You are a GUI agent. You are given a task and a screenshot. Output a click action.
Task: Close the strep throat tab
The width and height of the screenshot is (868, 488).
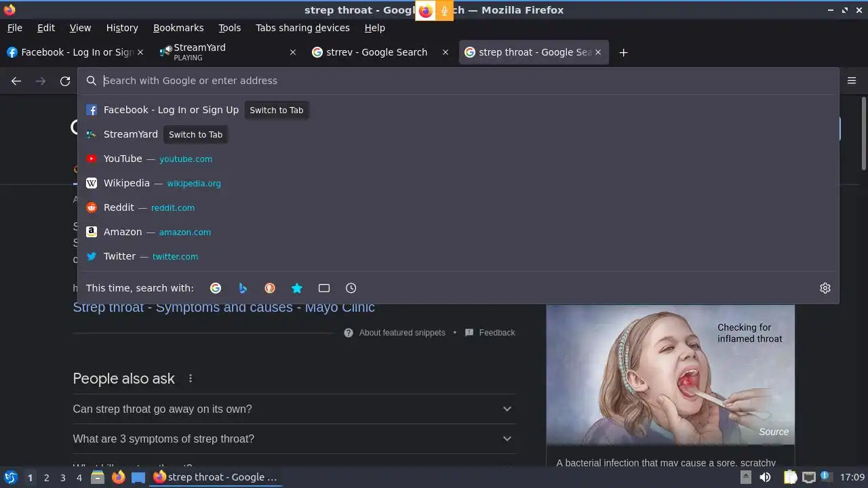coord(598,52)
